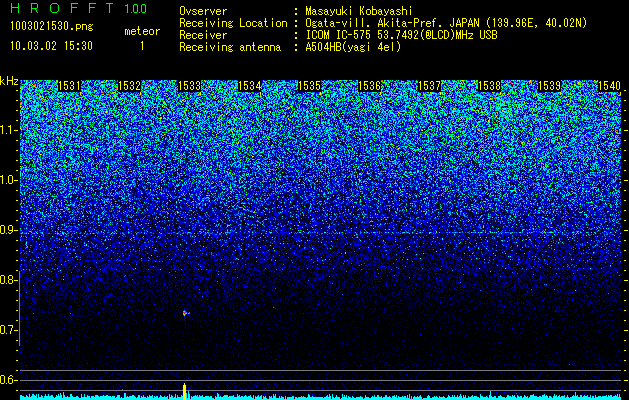This screenshot has width=629, height=400.
Task: Click the meteor label
Action: (x=142, y=31)
